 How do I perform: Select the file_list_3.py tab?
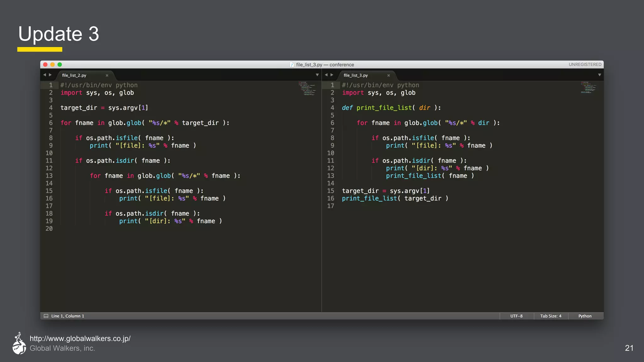coord(356,75)
